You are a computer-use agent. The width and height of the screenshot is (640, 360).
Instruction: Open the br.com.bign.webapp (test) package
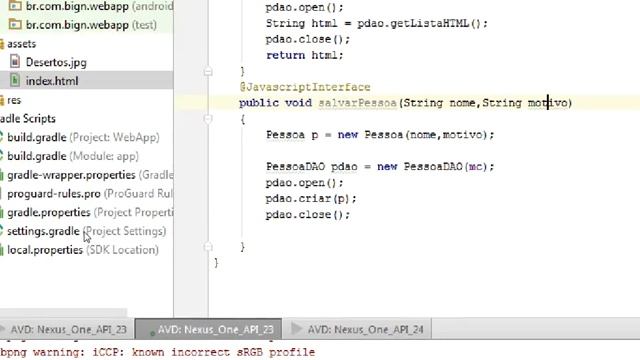click(91, 25)
